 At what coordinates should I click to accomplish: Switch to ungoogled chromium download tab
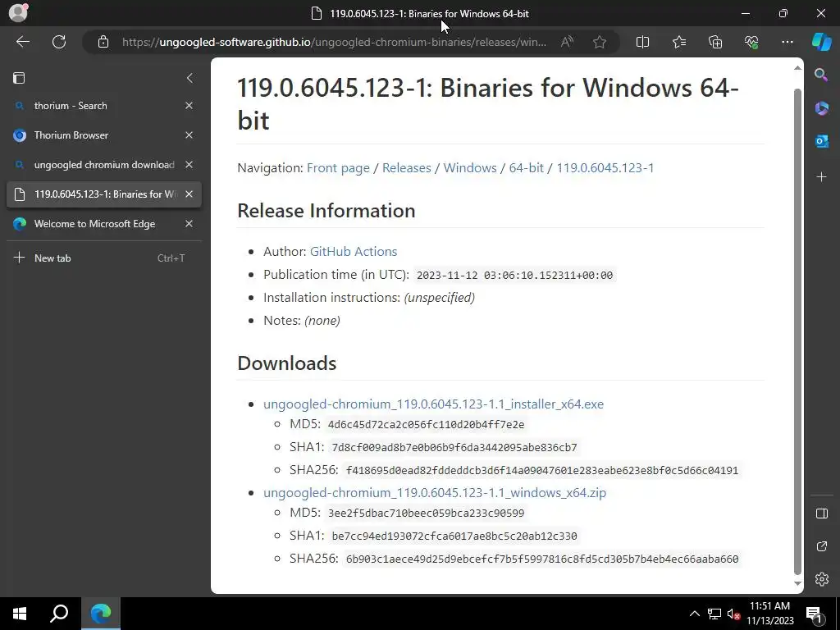[x=104, y=164]
